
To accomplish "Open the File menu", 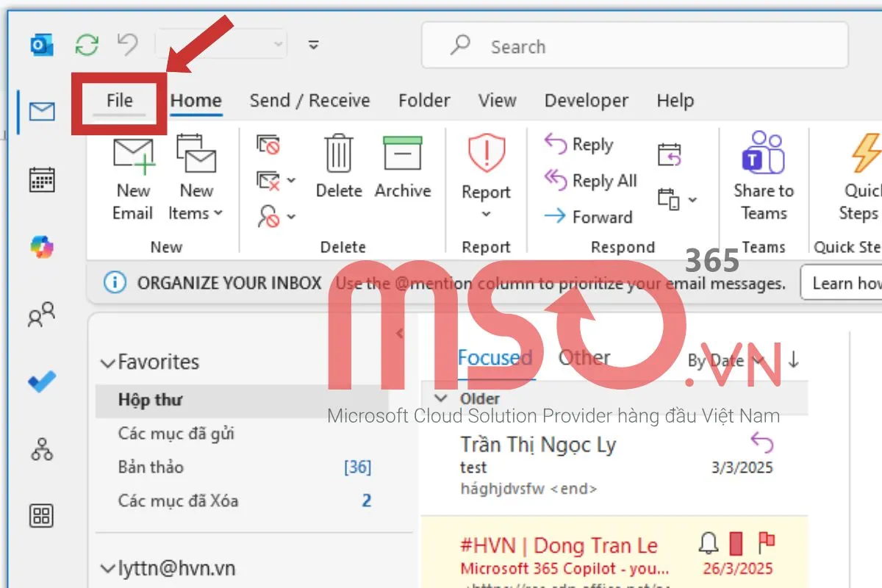I will pos(120,101).
